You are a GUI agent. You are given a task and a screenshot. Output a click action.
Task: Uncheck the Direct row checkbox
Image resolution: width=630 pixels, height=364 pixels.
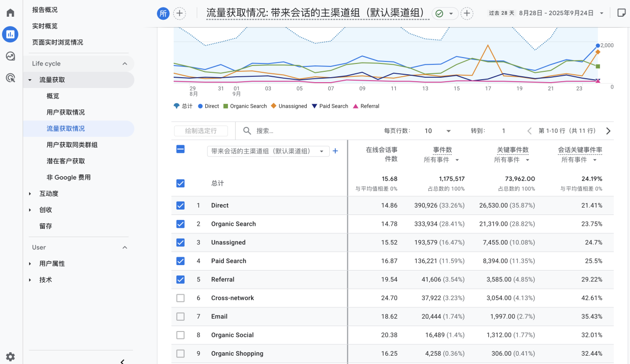click(x=180, y=205)
